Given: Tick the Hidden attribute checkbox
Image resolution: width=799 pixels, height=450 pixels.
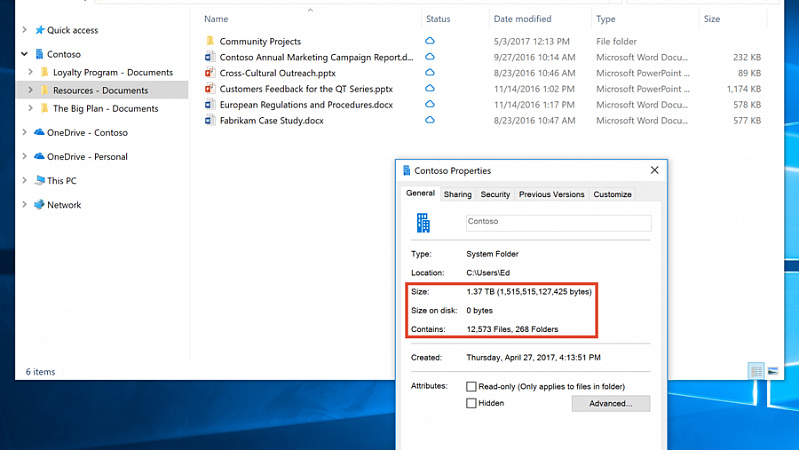Looking at the screenshot, I should (x=471, y=403).
